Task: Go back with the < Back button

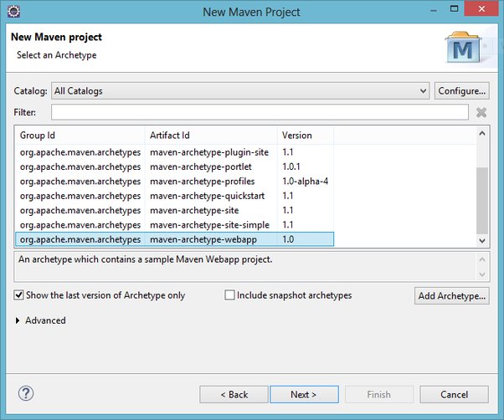Action: click(234, 394)
